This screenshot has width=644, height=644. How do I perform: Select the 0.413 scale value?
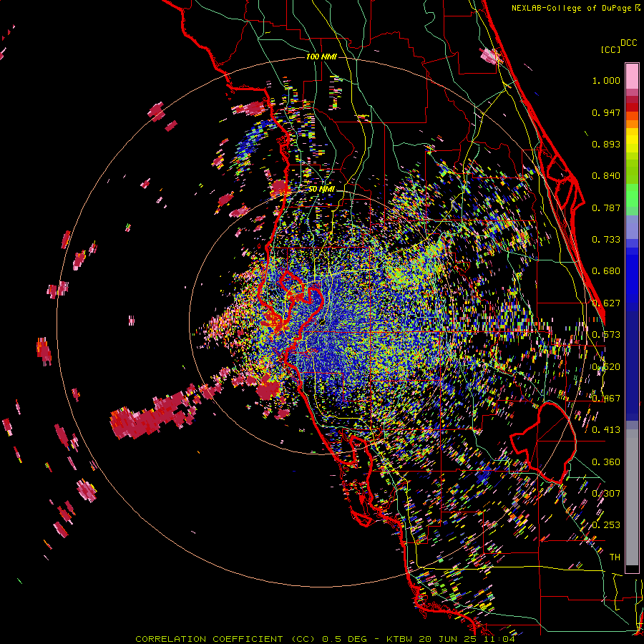pyautogui.click(x=606, y=430)
